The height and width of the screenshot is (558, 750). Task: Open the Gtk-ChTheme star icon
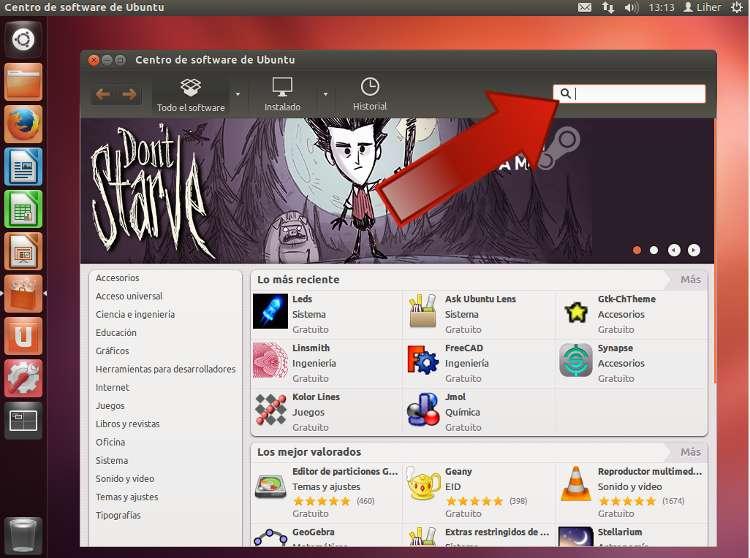click(x=576, y=312)
